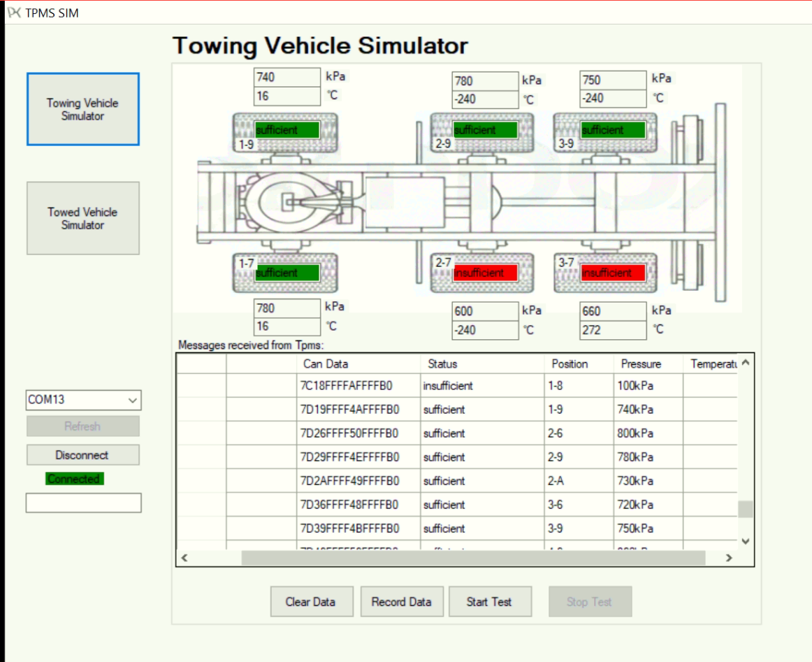Screen dimensions: 812x662
Task: Click the 3-9 tire icon
Action: [605, 133]
